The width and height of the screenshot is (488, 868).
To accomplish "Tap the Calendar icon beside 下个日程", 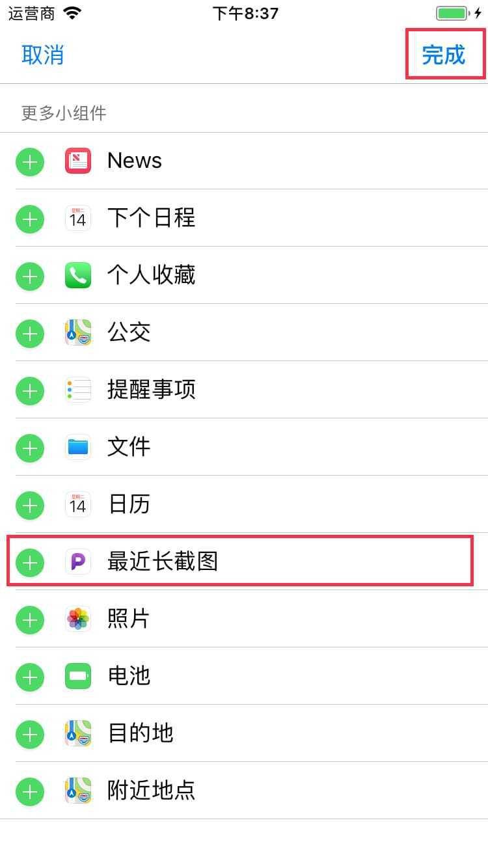I will click(78, 218).
